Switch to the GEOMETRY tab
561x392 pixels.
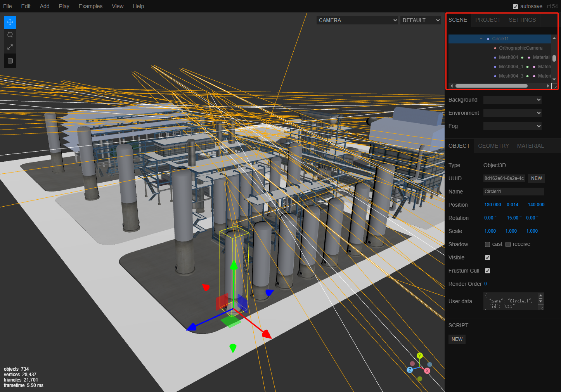493,146
